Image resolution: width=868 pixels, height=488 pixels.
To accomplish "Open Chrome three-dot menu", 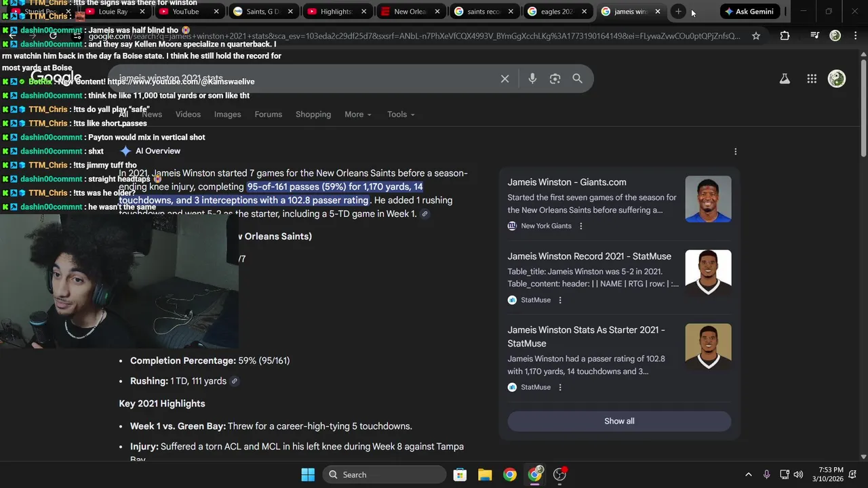I will 854,36.
